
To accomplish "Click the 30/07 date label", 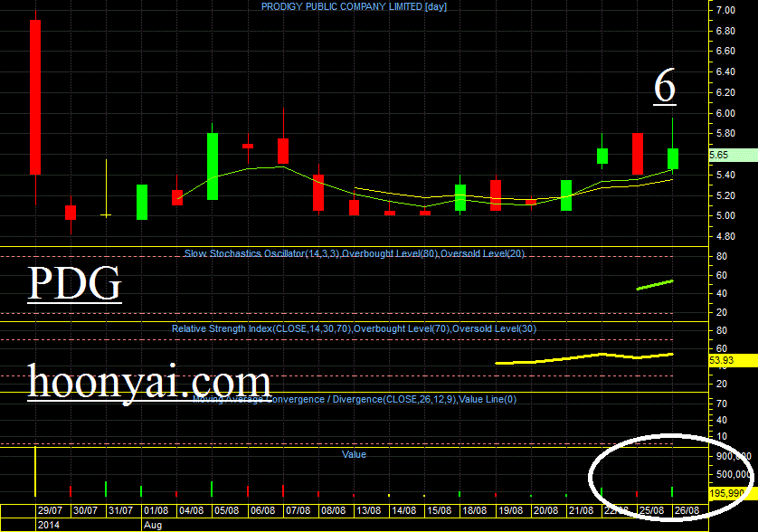I will [85, 510].
